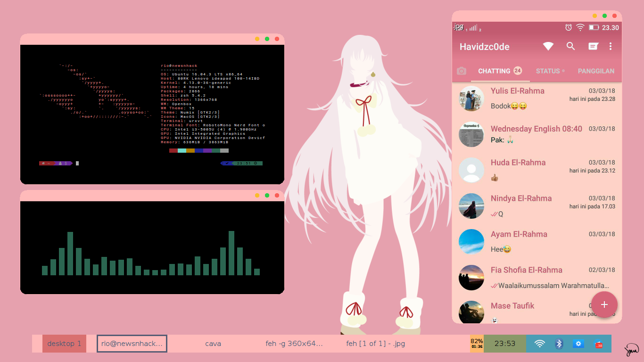644x362 pixels.
Task: Close the feh chat window with red dot
Action: 614,16
